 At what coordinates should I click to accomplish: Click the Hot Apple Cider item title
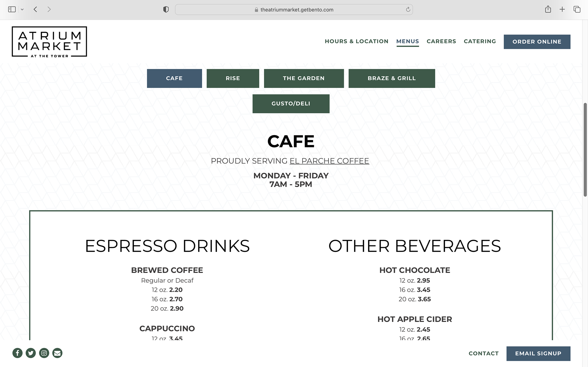tap(415, 319)
